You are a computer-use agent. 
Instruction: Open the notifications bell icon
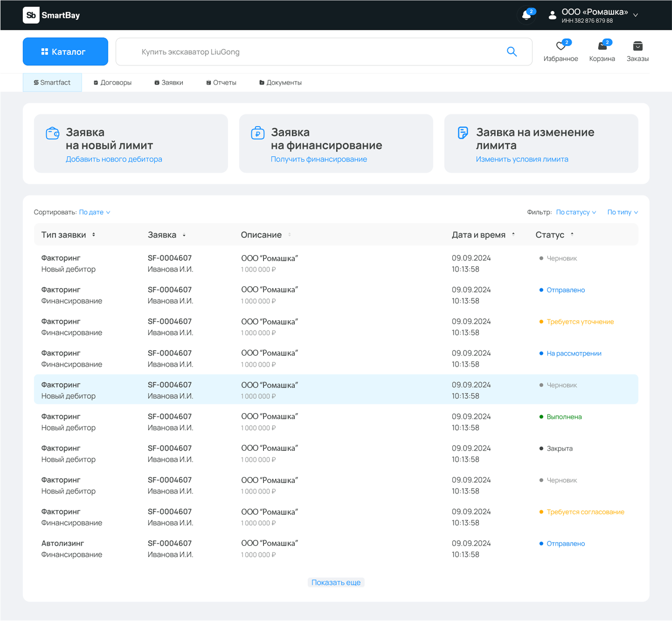[x=527, y=15]
